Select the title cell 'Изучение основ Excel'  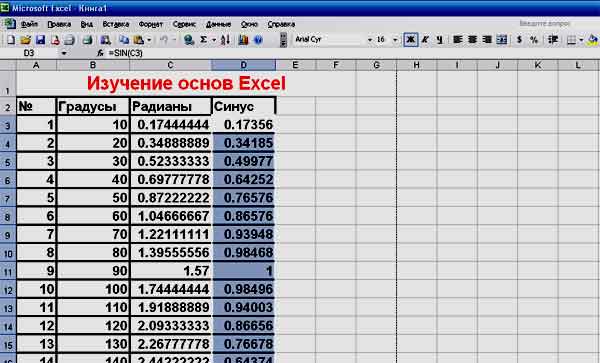pyautogui.click(x=186, y=83)
